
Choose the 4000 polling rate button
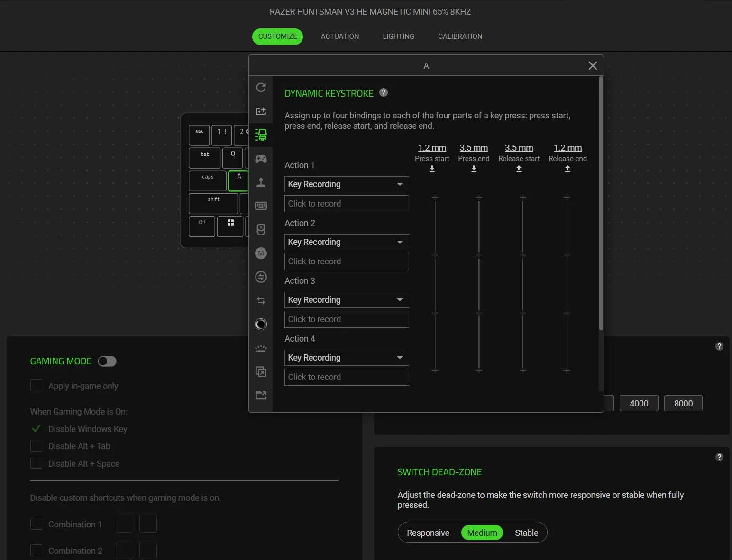(x=639, y=403)
